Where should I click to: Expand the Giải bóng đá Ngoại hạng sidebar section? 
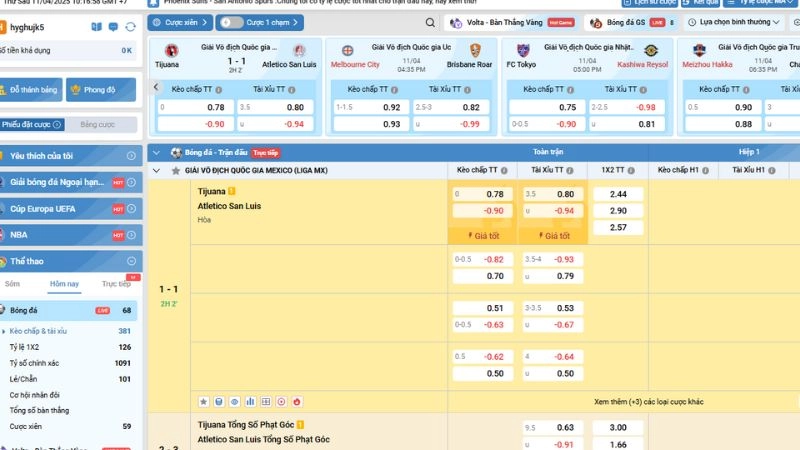(131, 182)
